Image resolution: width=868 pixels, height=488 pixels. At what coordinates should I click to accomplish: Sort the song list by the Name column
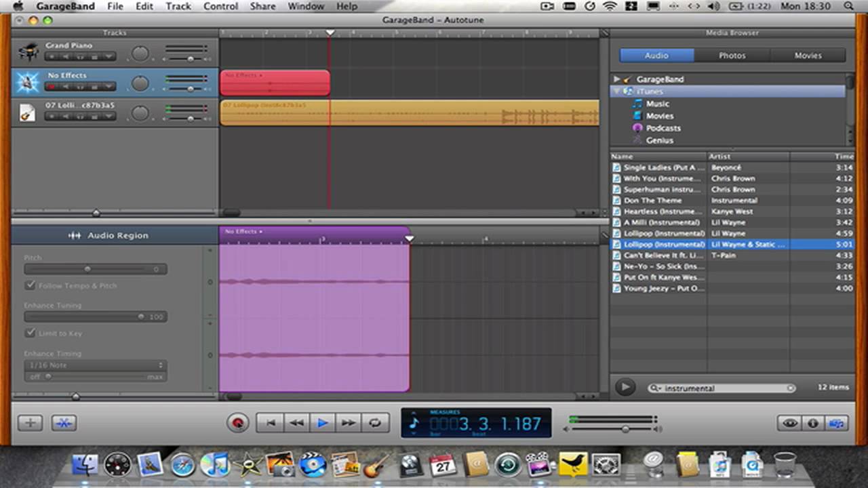[658, 157]
